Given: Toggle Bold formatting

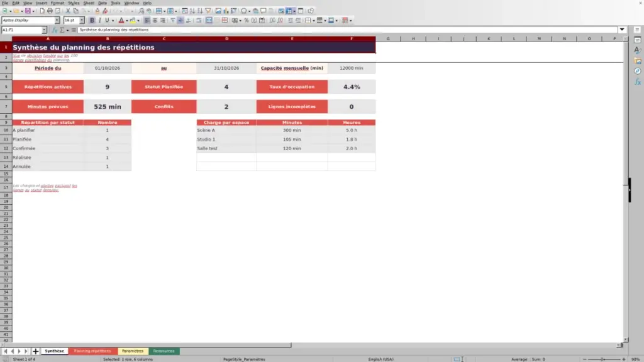Looking at the screenshot, I should point(92,20).
